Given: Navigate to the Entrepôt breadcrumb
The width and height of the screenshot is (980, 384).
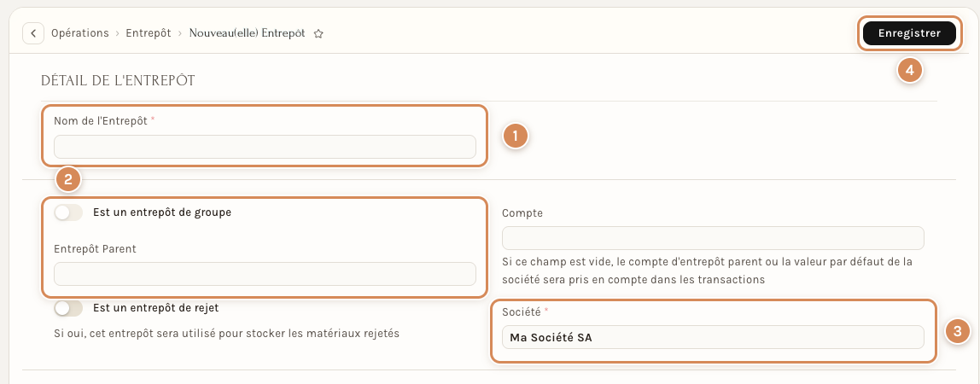Looking at the screenshot, I should (x=149, y=33).
